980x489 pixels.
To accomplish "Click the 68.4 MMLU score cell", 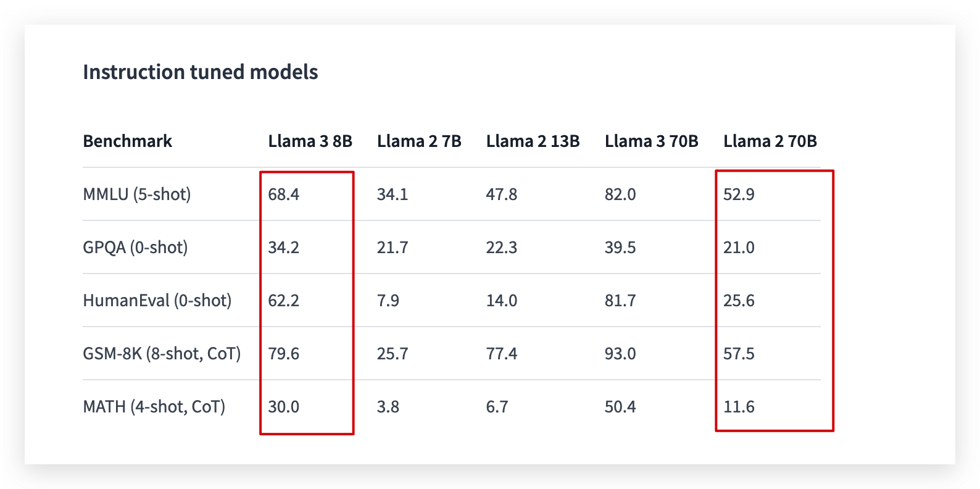I will coord(283,194).
